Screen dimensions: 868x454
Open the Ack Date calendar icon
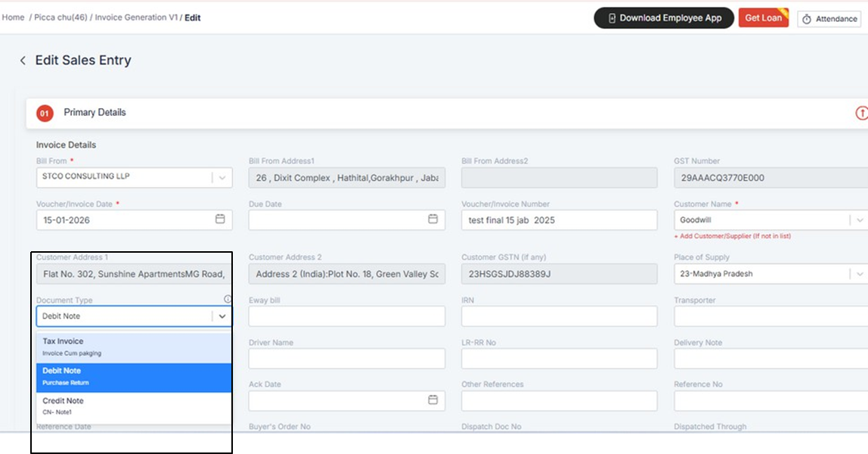coord(432,400)
